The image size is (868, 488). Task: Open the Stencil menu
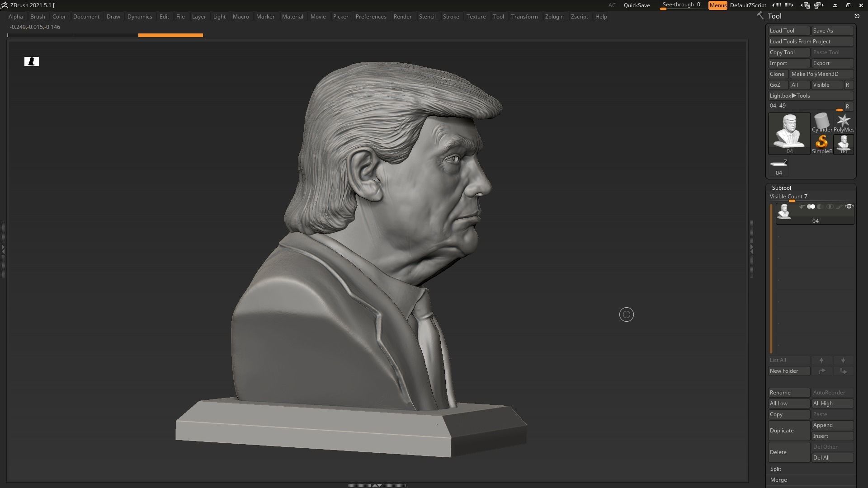click(428, 16)
